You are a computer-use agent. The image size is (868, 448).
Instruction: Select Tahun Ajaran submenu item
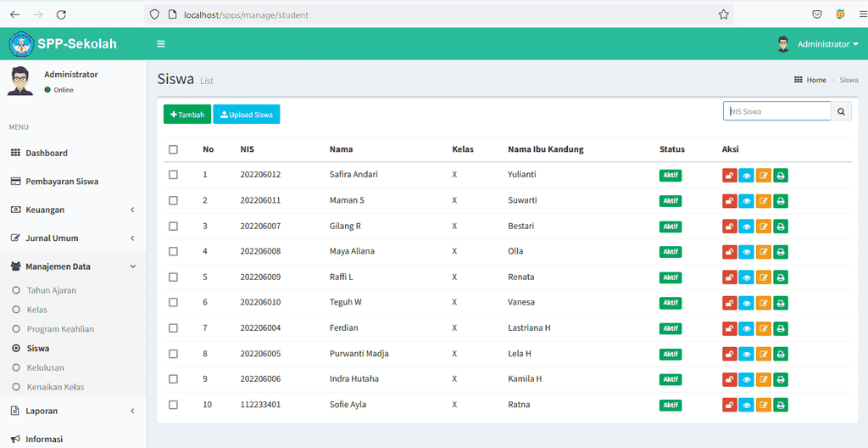52,290
